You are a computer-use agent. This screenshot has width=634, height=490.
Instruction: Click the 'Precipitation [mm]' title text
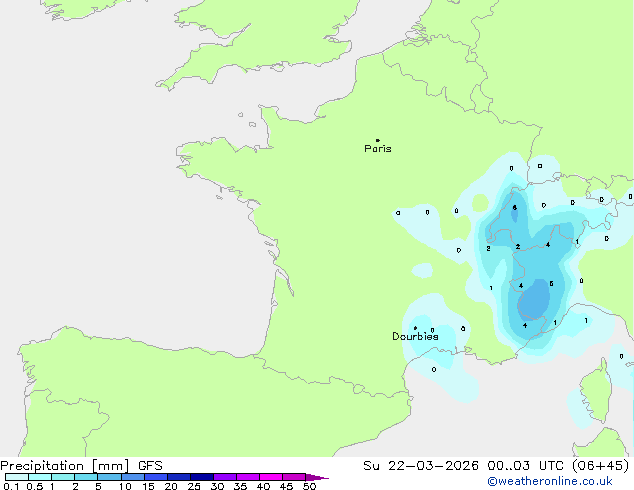point(65,466)
